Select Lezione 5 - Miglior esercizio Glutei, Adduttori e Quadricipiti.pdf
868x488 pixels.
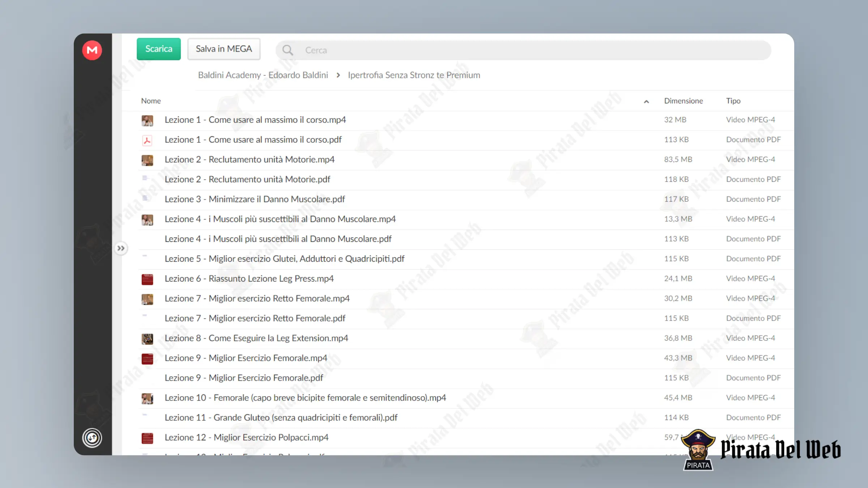pyautogui.click(x=284, y=259)
